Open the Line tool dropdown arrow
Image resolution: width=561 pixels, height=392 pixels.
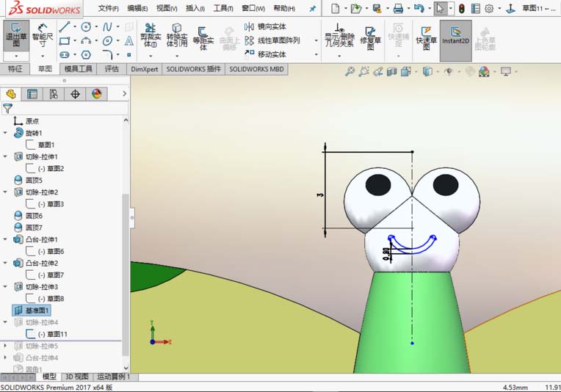pos(75,26)
